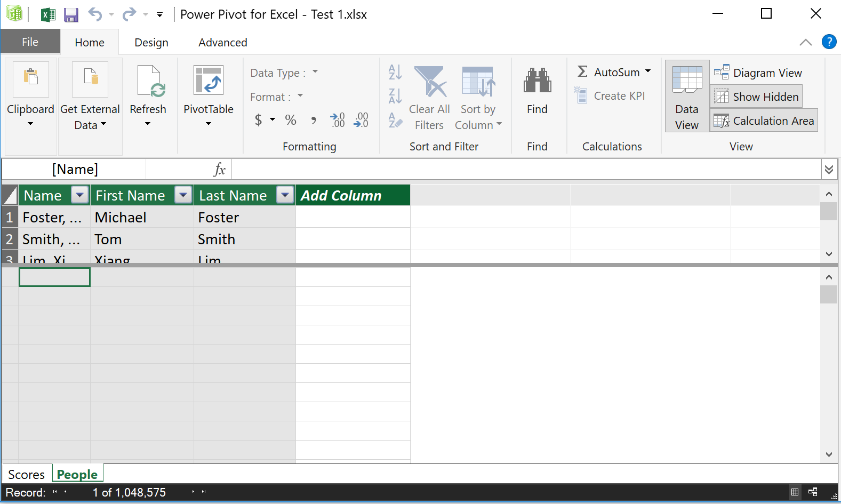
Task: Open the Clipboard paste icon
Action: [31, 79]
